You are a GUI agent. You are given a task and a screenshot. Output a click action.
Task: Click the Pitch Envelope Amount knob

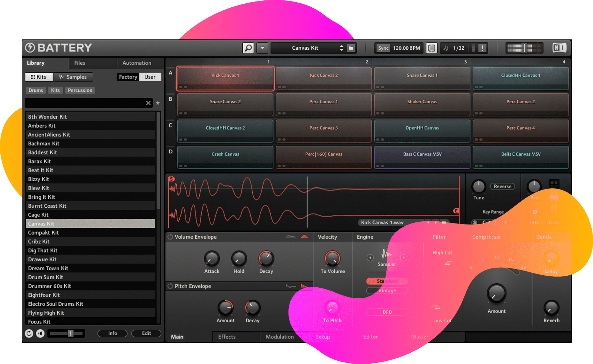tap(226, 308)
